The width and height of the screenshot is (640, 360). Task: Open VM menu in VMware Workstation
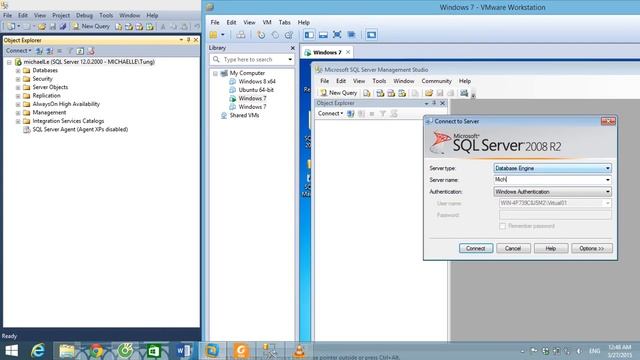pyautogui.click(x=267, y=22)
